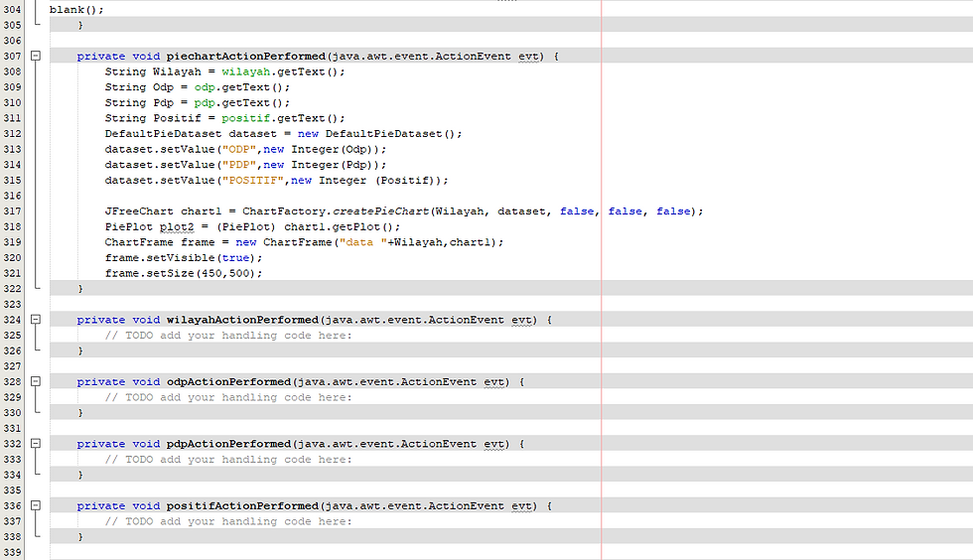Viewport: 973px width, 560px height.
Task: Click 'evt' parameter in piechartActionPerformed signature
Action: 528,56
